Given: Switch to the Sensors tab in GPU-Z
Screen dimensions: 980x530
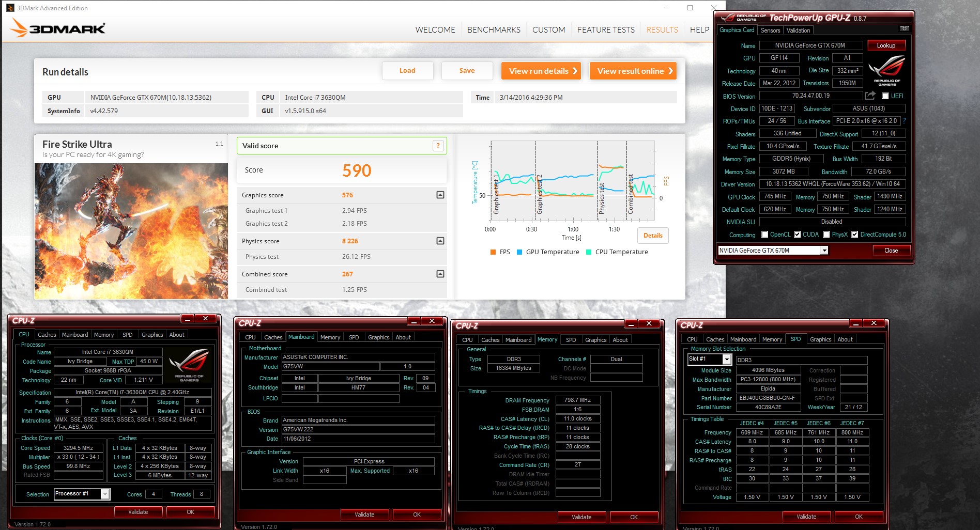Looking at the screenshot, I should (x=770, y=30).
